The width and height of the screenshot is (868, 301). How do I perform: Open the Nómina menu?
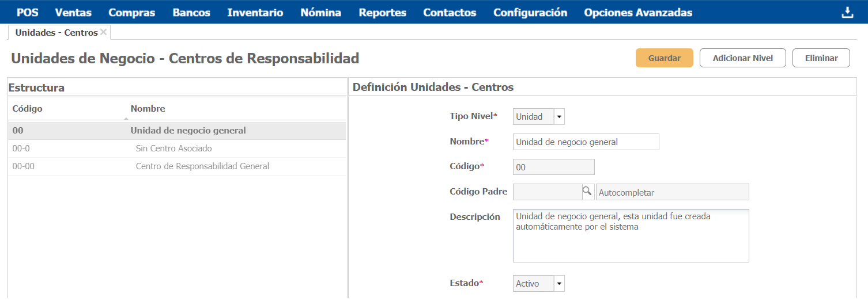tap(320, 13)
